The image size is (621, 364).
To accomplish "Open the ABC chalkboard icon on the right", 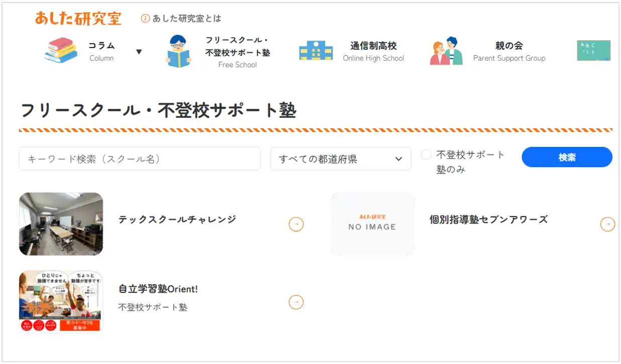I will [x=594, y=50].
